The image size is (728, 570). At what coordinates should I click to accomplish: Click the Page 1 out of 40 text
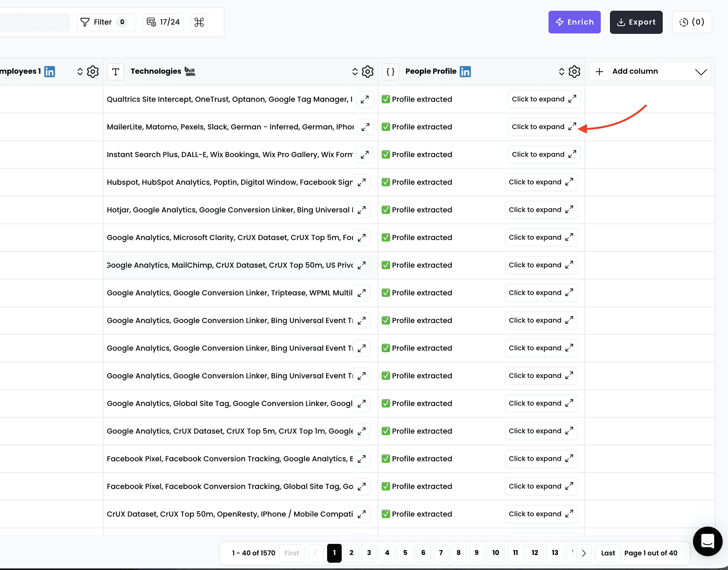(x=651, y=553)
